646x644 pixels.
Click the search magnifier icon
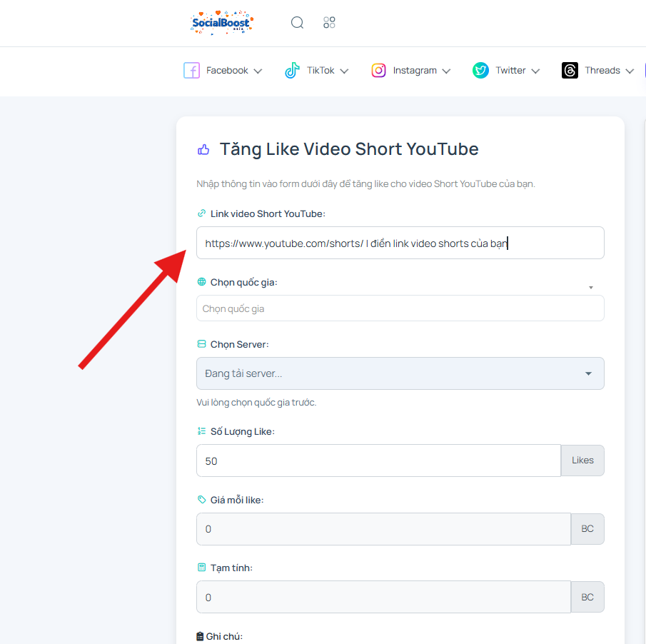[x=297, y=22]
